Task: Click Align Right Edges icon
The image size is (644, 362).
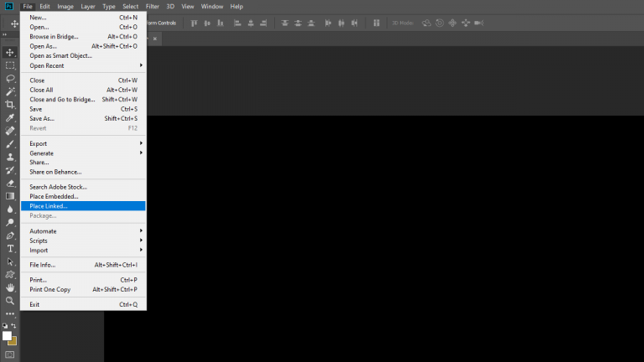Action: pos(263,23)
